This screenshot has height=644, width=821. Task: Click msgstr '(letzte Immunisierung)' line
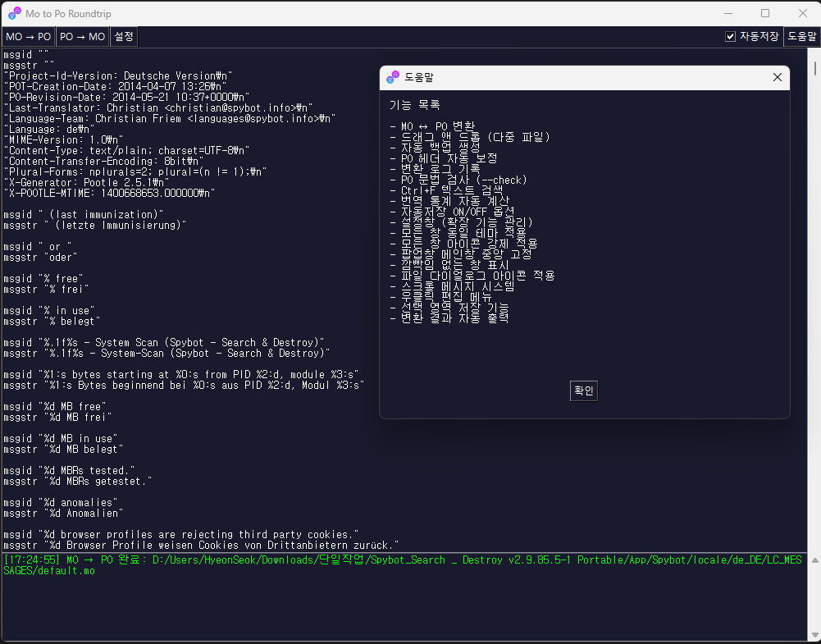(x=95, y=225)
